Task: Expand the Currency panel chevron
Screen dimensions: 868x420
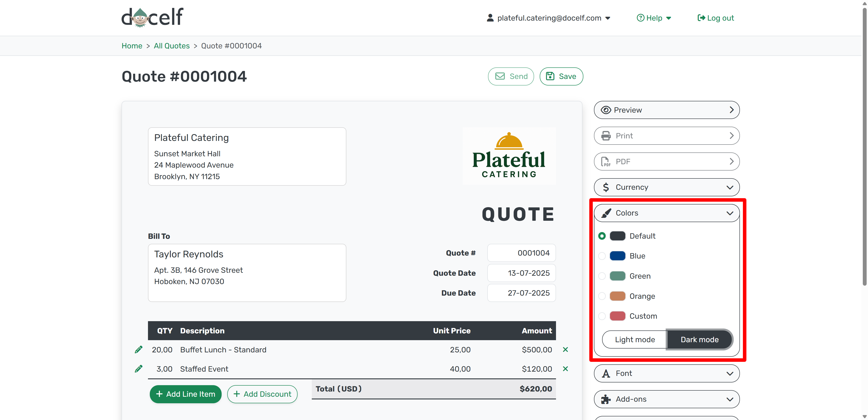Action: pos(730,187)
